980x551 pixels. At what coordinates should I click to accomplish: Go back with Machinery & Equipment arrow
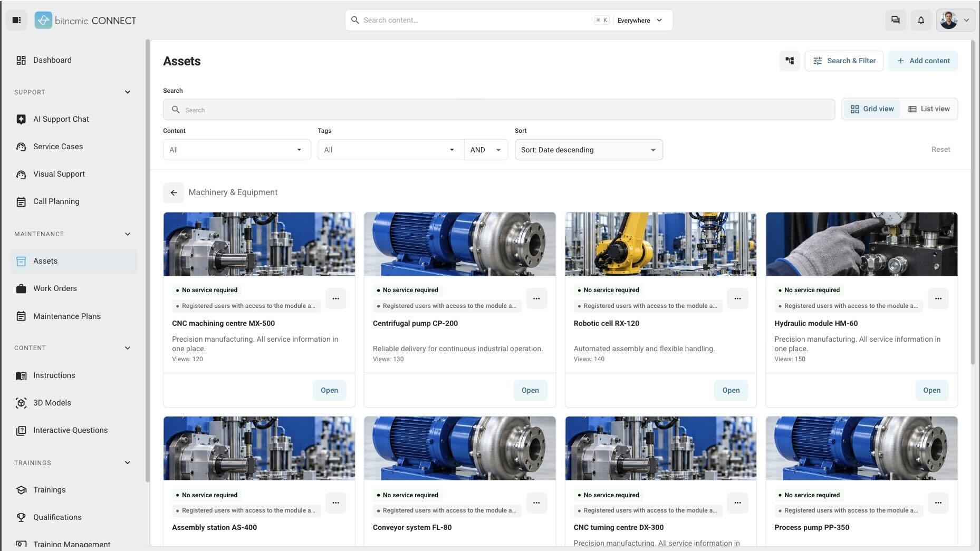tap(174, 192)
